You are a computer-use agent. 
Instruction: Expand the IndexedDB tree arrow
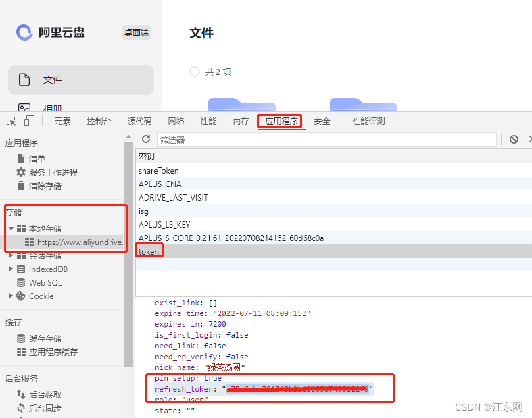(x=11, y=269)
